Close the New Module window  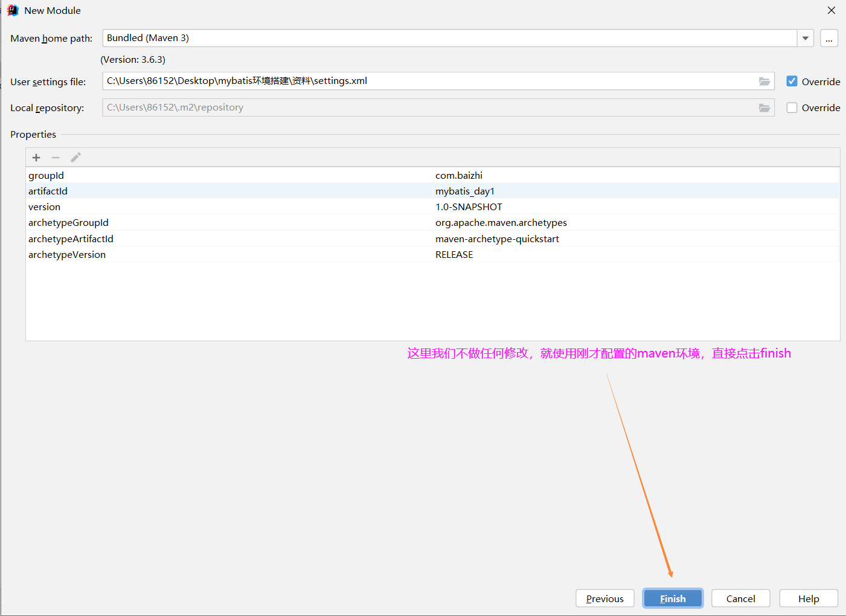click(832, 10)
